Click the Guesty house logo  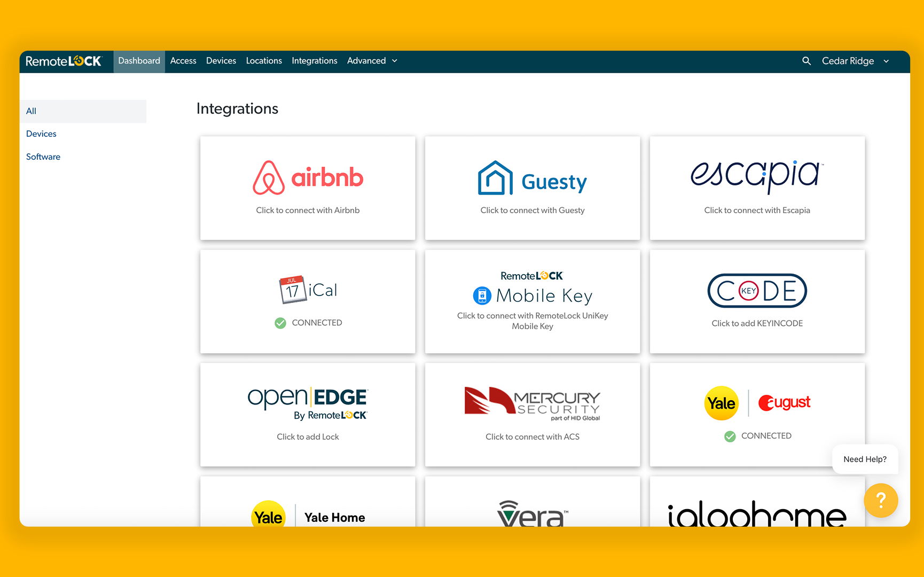click(x=495, y=178)
